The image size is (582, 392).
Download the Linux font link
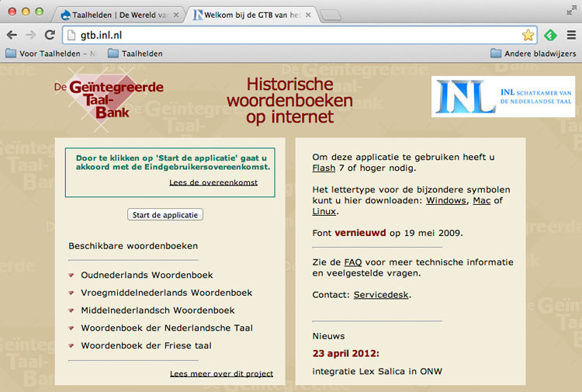[x=324, y=211]
